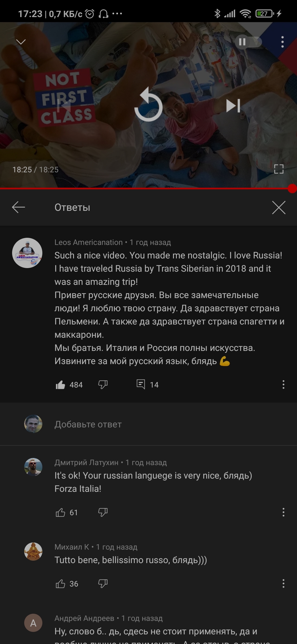Open options for Дмитрий Латухин's reply

(x=284, y=512)
